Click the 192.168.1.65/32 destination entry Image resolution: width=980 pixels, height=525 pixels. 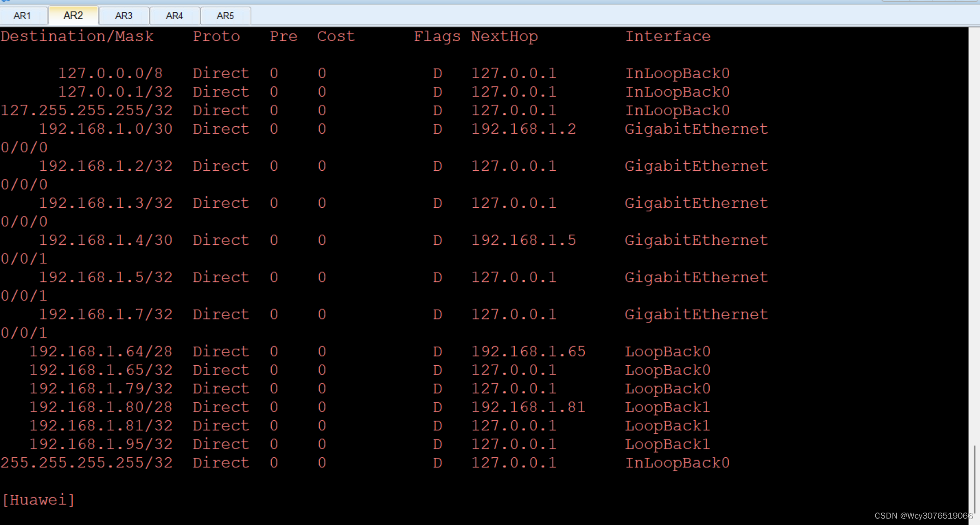tap(101, 370)
